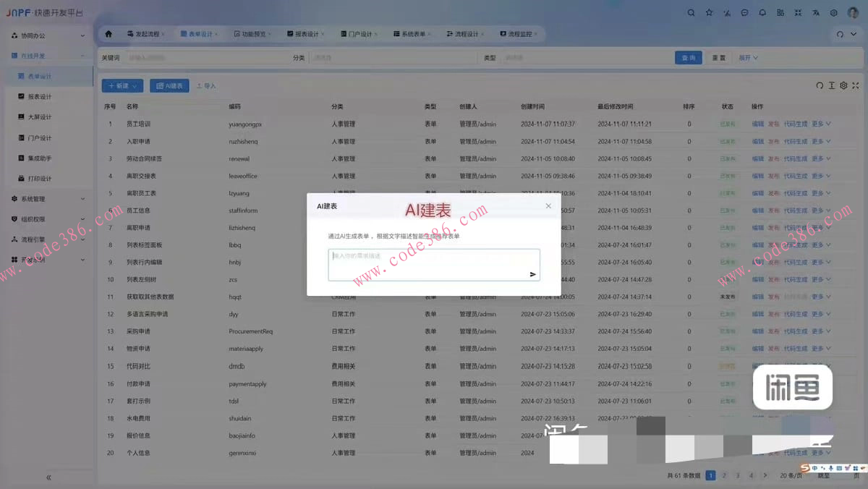Click the language translate icon in header
The height and width of the screenshot is (489, 868).
[816, 12]
